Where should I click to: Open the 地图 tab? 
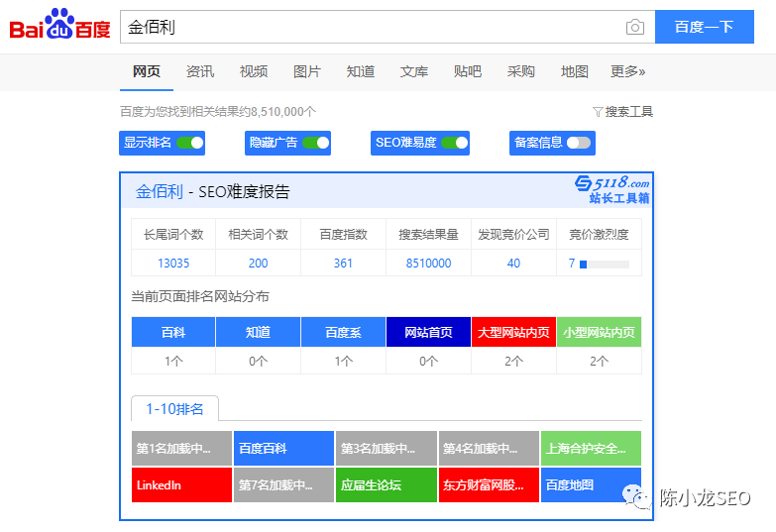point(574,71)
